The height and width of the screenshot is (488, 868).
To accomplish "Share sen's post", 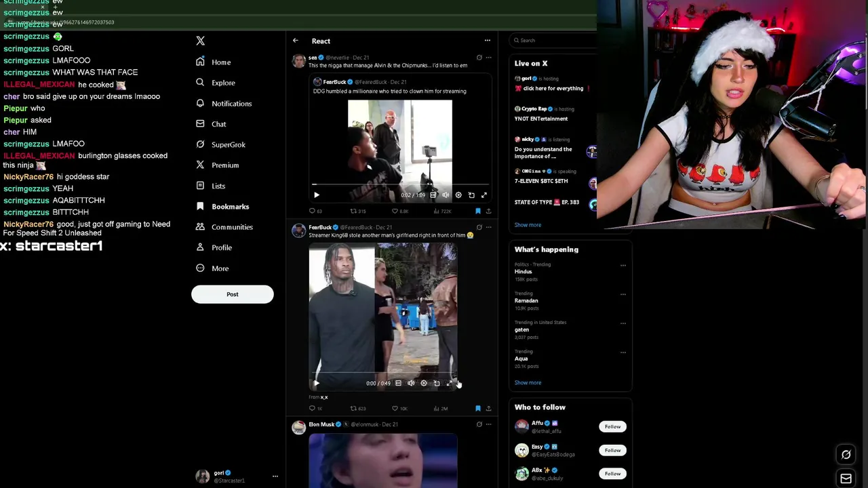I will tap(488, 211).
